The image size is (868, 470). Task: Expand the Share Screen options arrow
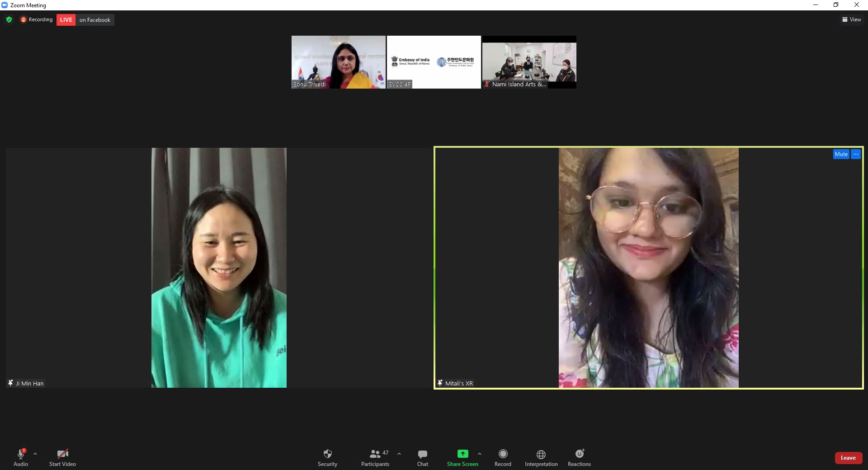(x=480, y=454)
